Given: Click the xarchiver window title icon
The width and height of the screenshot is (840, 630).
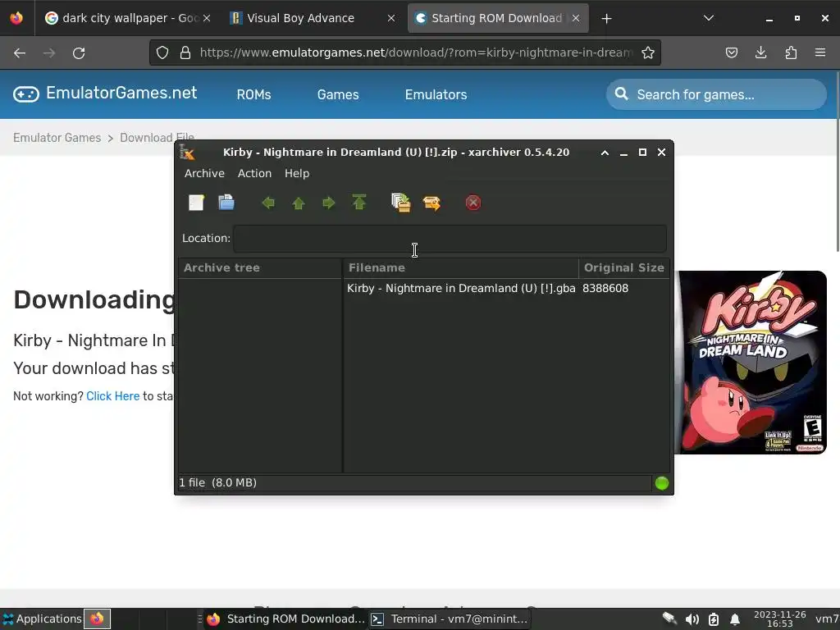Looking at the screenshot, I should [x=187, y=152].
